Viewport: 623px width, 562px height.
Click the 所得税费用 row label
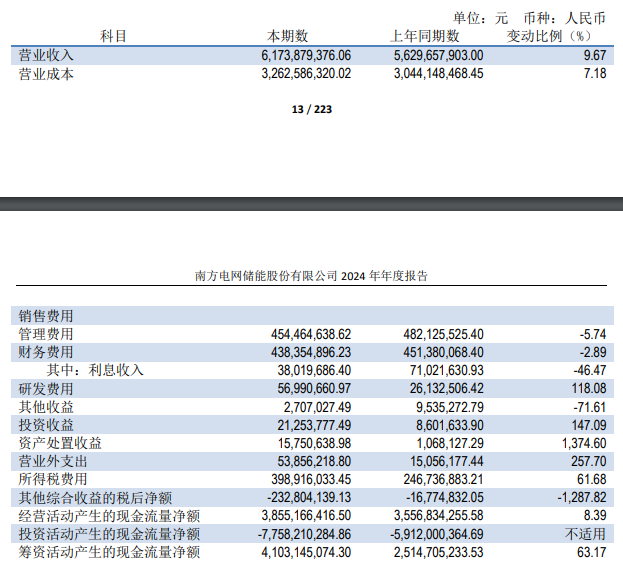[x=53, y=479]
